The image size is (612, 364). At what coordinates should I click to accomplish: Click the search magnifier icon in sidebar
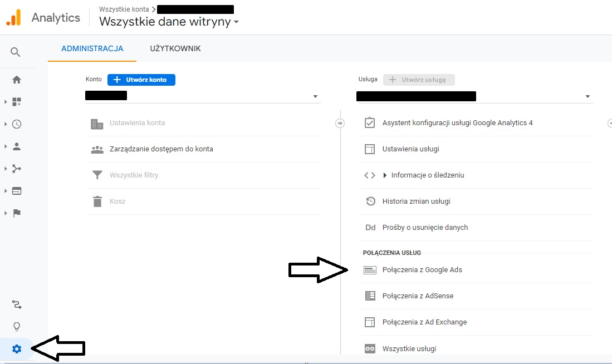click(16, 52)
